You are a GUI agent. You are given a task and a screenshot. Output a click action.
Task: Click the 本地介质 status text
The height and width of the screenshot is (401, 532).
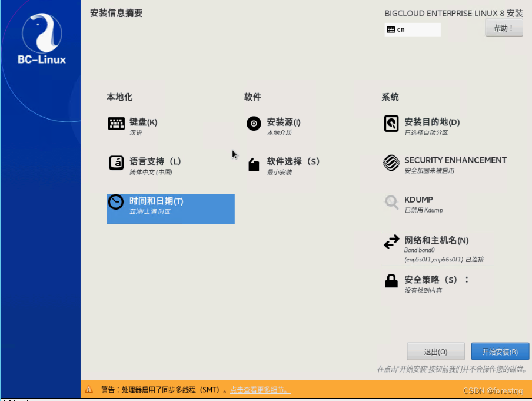point(279,132)
